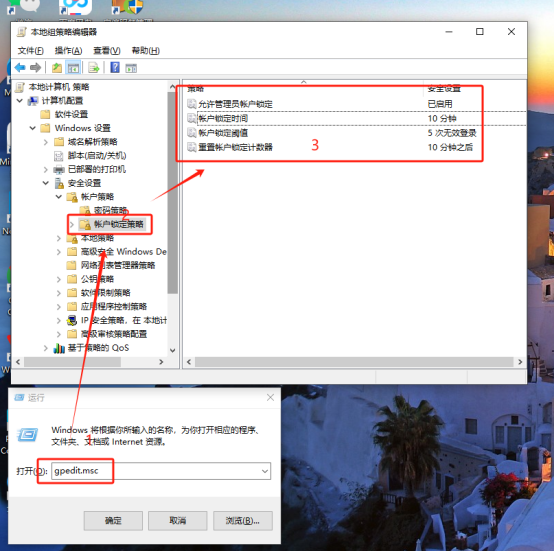The width and height of the screenshot is (554, 551).
Task: Expand the 公钥策略 node
Action: point(59,279)
